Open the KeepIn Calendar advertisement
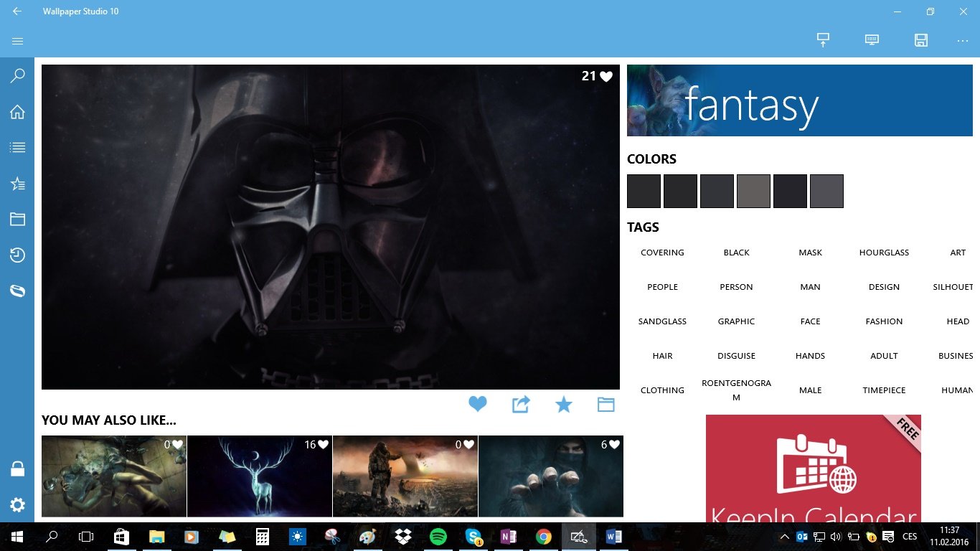This screenshot has height=551, width=980. tap(814, 468)
